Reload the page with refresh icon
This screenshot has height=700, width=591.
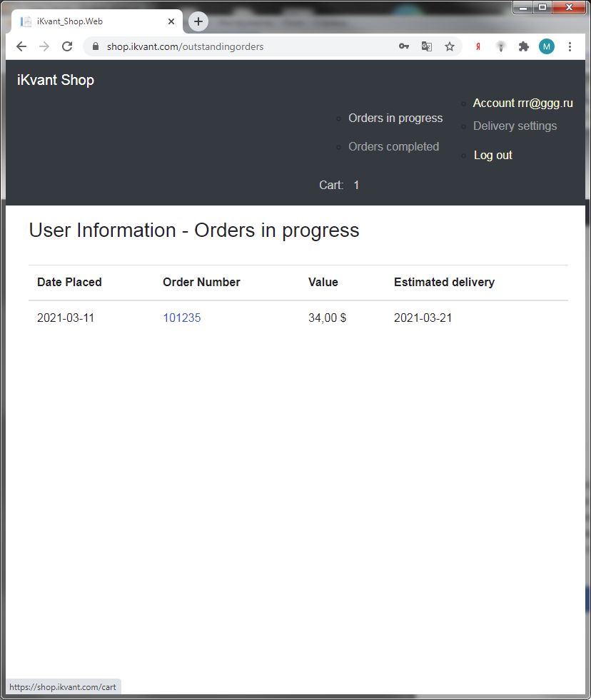click(67, 46)
